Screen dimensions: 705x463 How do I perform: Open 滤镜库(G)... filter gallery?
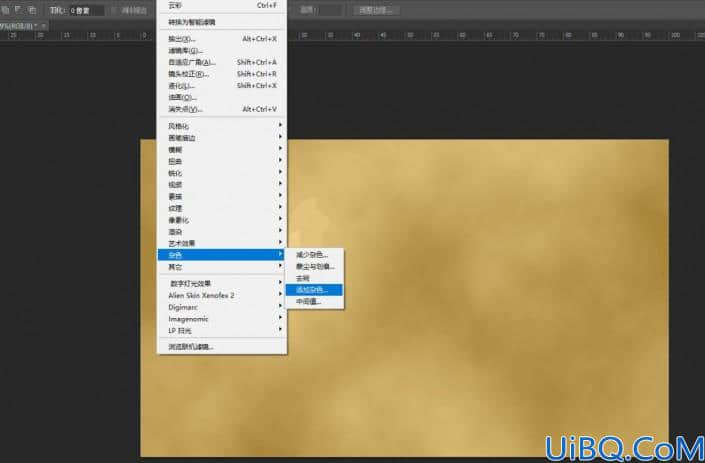tap(222, 51)
